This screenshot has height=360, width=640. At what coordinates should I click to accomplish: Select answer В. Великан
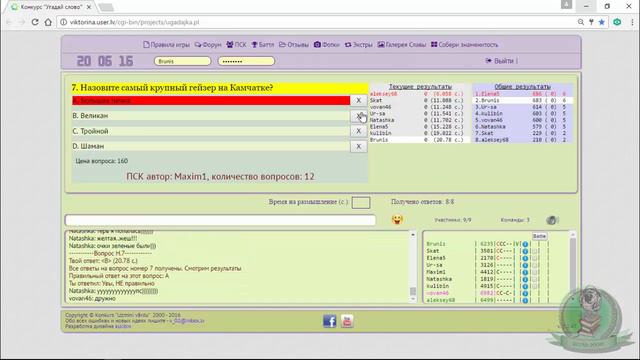211,116
